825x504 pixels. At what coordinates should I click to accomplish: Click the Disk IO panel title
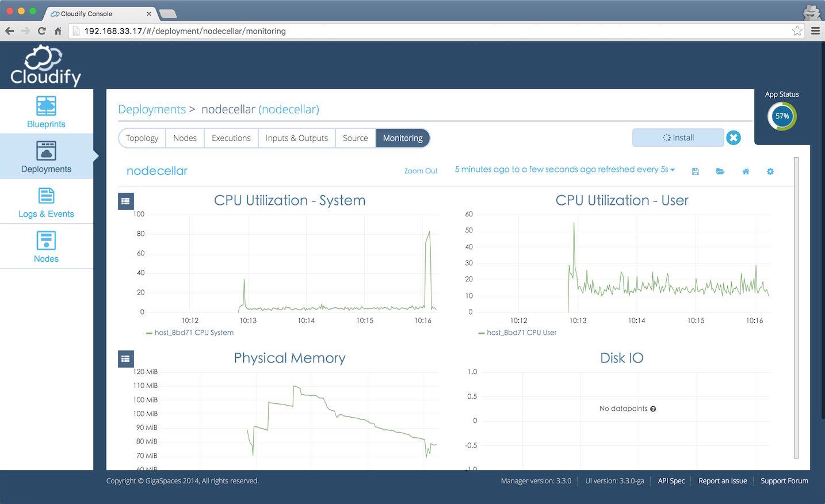click(621, 358)
